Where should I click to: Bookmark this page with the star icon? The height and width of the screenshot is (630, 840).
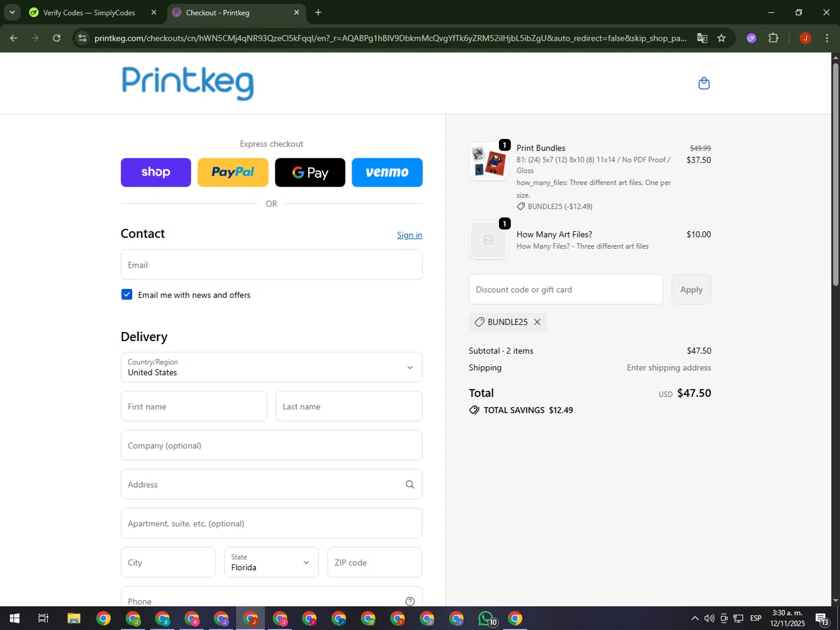721,38
